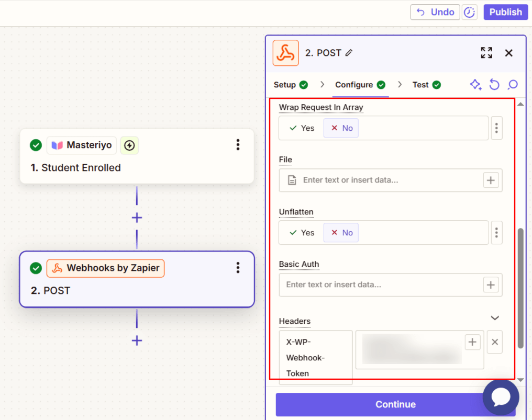Insert data with plus button in File field
This screenshot has width=532, height=420.
491,180
